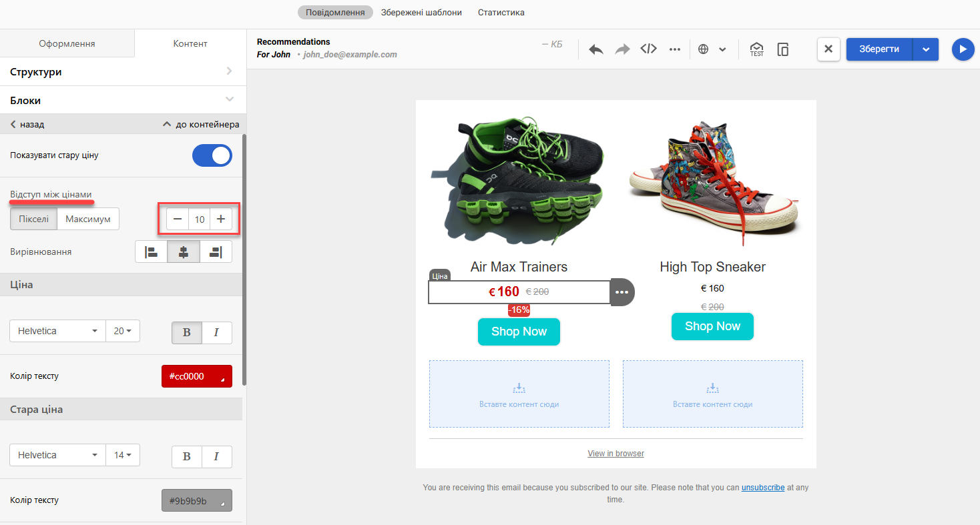Click the blue play preview button
980x525 pixels.
click(x=963, y=49)
